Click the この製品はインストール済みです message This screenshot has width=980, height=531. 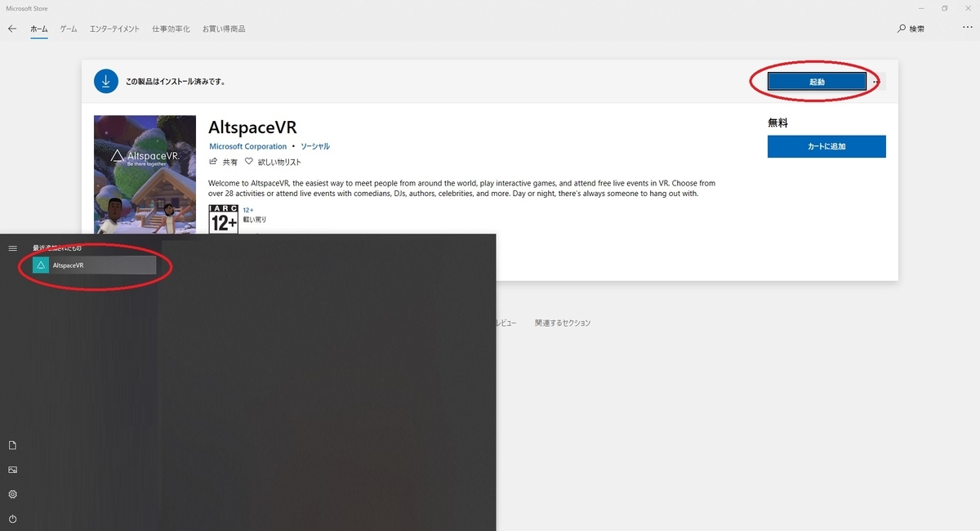(x=175, y=82)
